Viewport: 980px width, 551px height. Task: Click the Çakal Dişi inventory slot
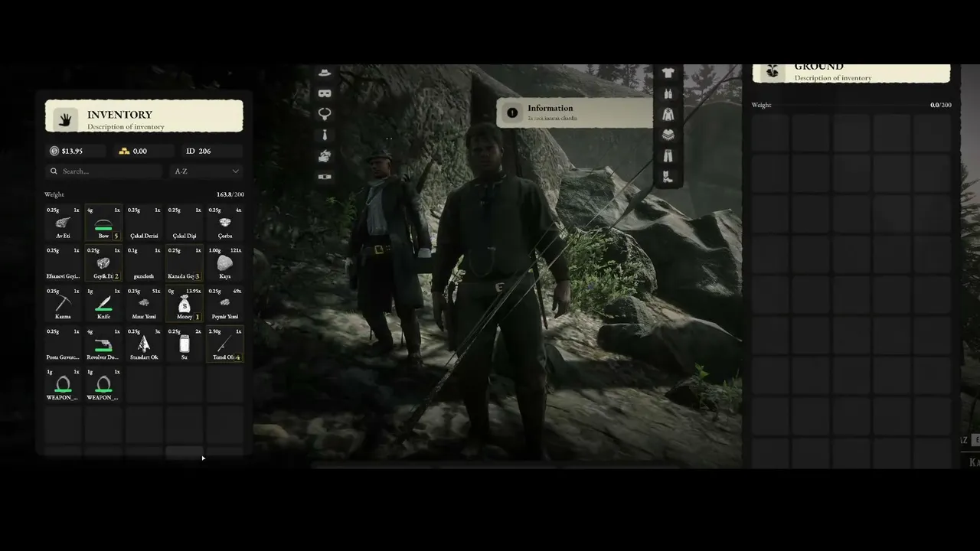pos(185,223)
